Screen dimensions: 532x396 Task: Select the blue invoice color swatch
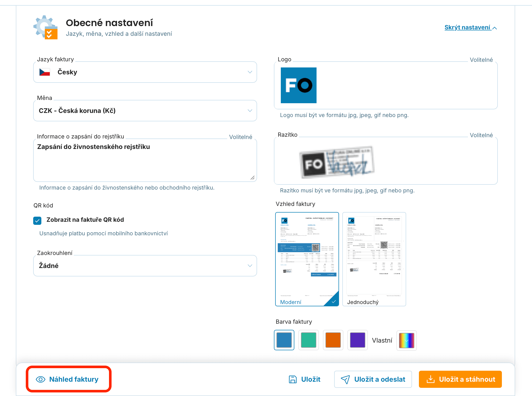pos(284,340)
